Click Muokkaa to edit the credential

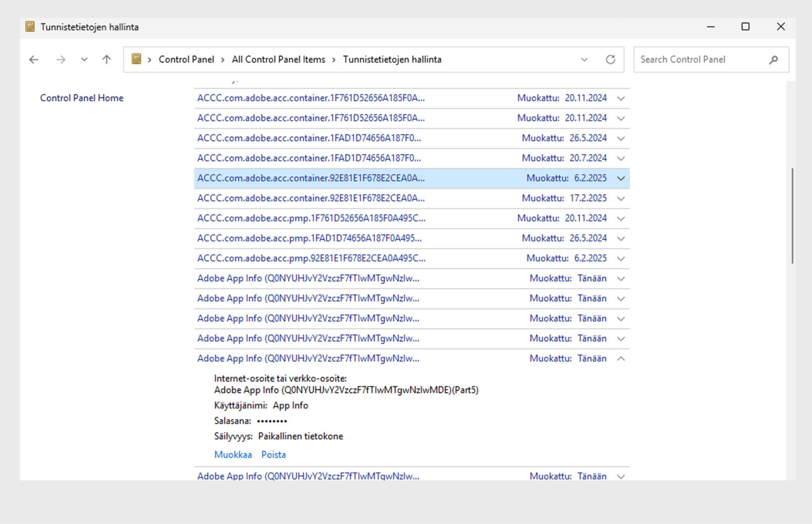[233, 455]
